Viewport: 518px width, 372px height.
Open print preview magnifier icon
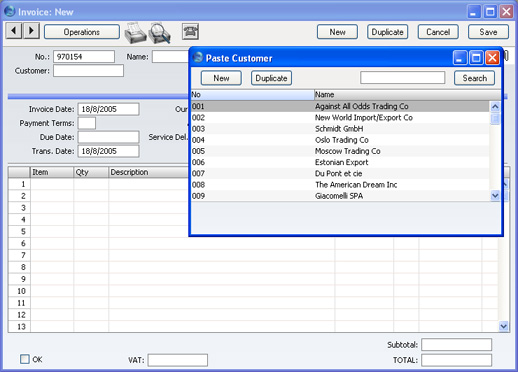(x=160, y=33)
